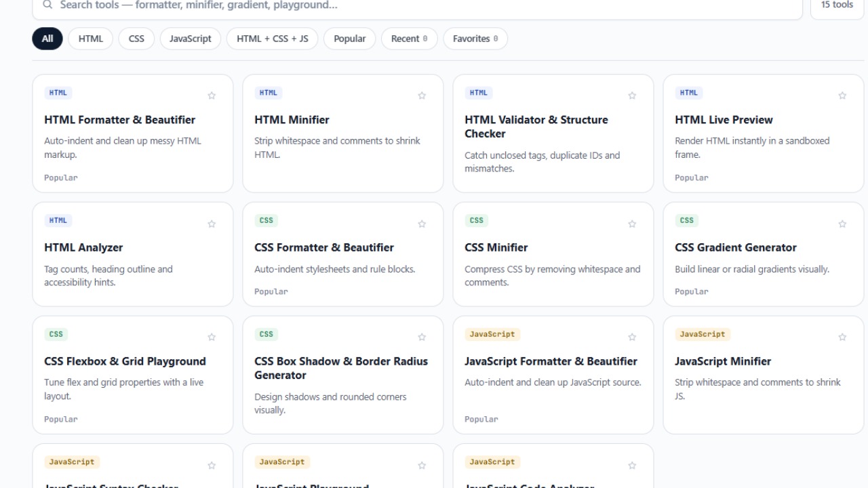Open CSS Box Shadow & Border Radius Generator title
Image resolution: width=868 pixels, height=488 pixels.
click(x=341, y=368)
